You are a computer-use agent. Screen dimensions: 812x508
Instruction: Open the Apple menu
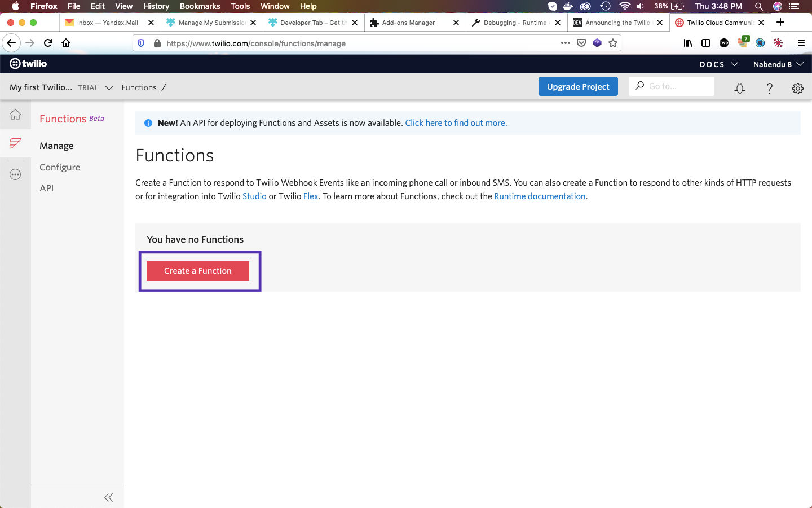pos(15,6)
